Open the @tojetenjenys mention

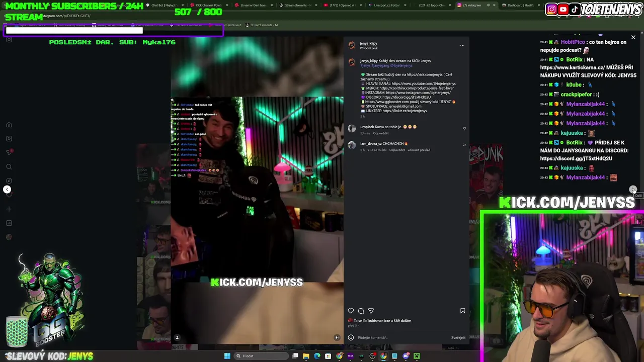pyautogui.click(x=401, y=65)
